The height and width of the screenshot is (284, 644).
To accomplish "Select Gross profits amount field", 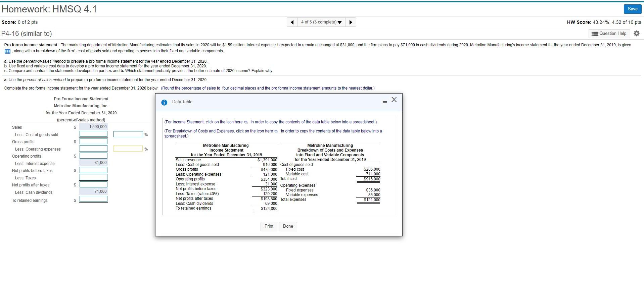I will coord(93,141).
